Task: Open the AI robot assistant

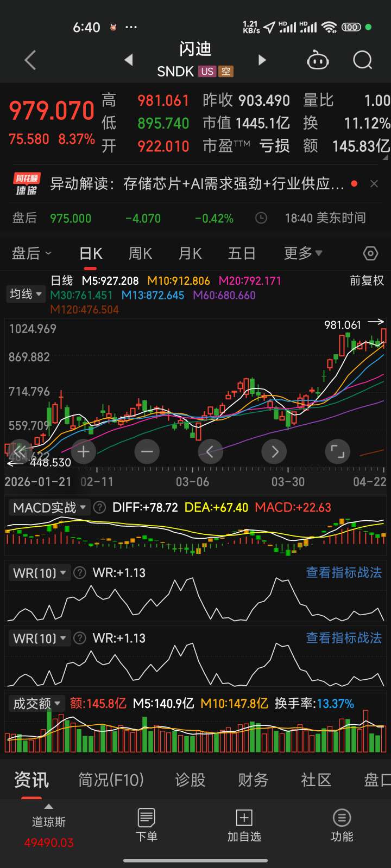Action: pyautogui.click(x=318, y=60)
